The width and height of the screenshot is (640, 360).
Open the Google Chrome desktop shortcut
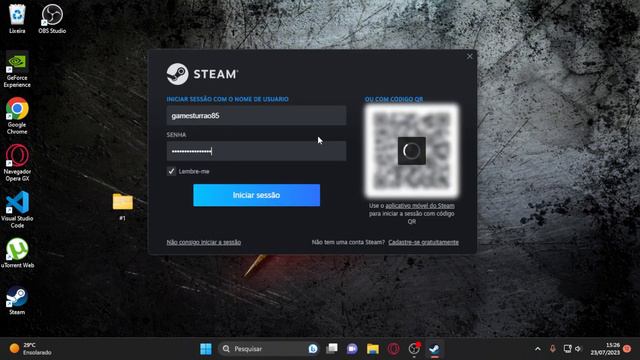tap(17, 116)
